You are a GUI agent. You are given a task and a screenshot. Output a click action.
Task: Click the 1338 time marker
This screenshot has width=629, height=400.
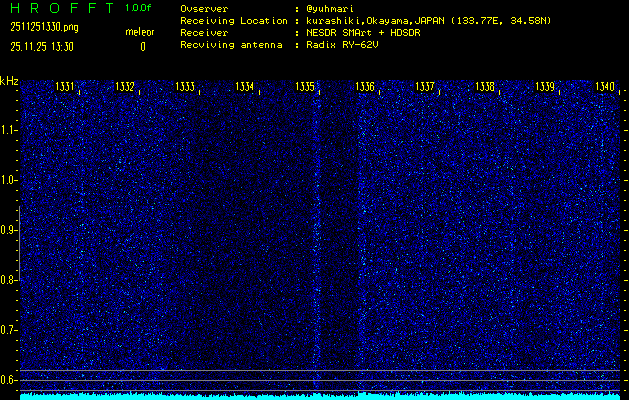(x=485, y=87)
